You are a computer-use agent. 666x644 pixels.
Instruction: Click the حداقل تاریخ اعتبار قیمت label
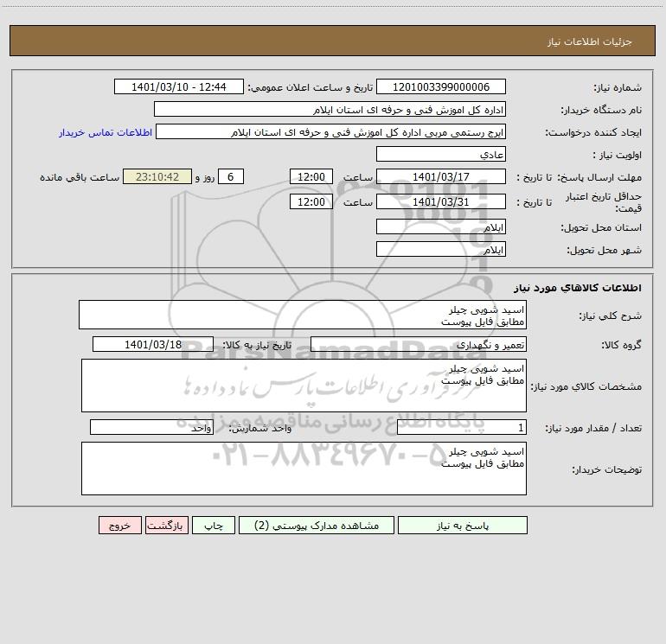pyautogui.click(x=604, y=202)
